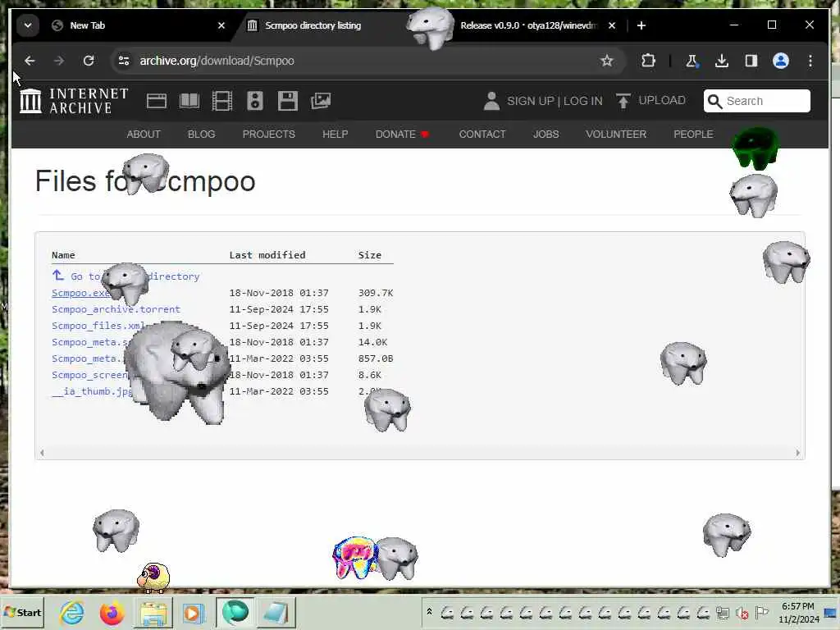Open the Chrome profile avatar
This screenshot has width=840, height=630.
tap(781, 61)
